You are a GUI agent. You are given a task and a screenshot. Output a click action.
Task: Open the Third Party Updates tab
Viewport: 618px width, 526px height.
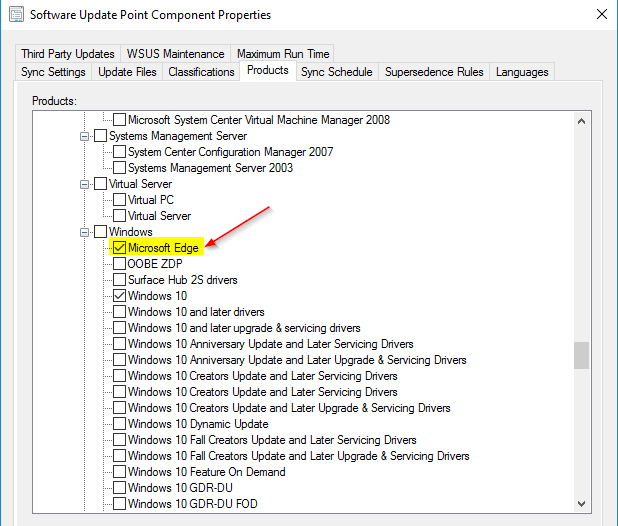point(68,54)
